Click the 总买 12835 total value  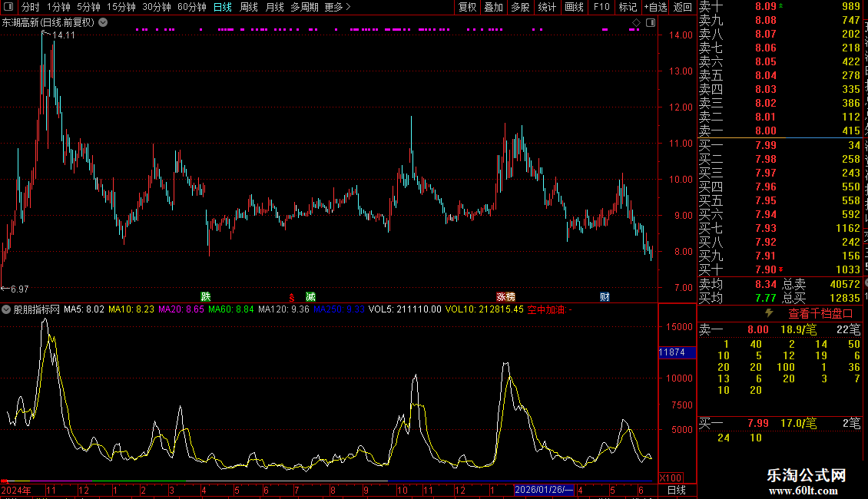821,298
